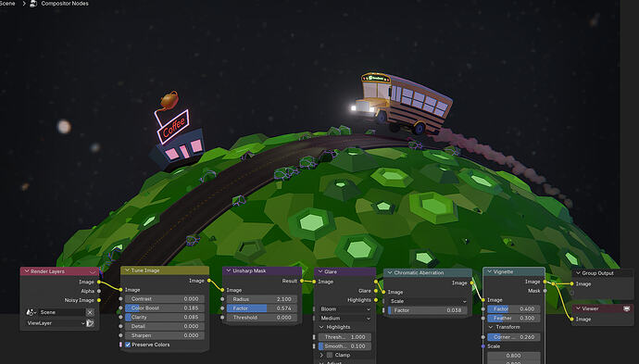
Task: Adjust Glare Smoothness slider
Action: pos(345,346)
